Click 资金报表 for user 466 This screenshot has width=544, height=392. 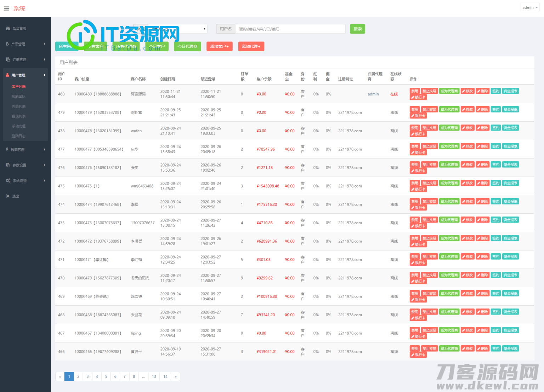click(x=510, y=348)
